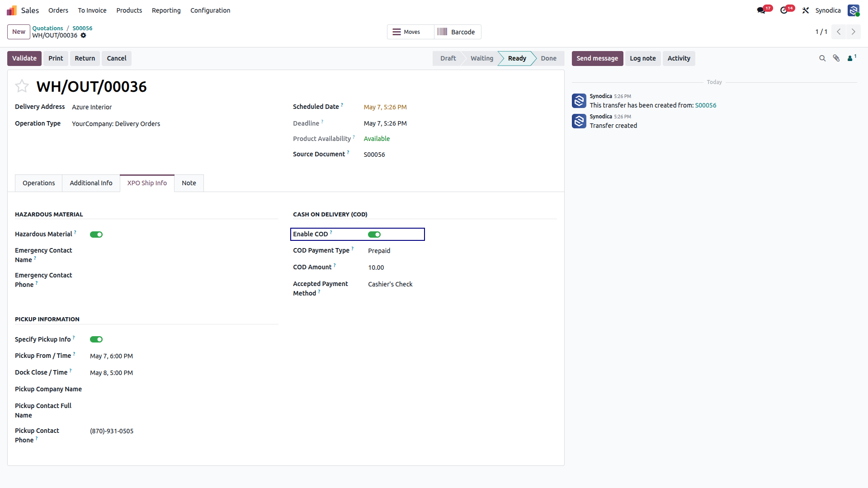
Task: Turn off the Enable COD toggle
Action: click(374, 235)
